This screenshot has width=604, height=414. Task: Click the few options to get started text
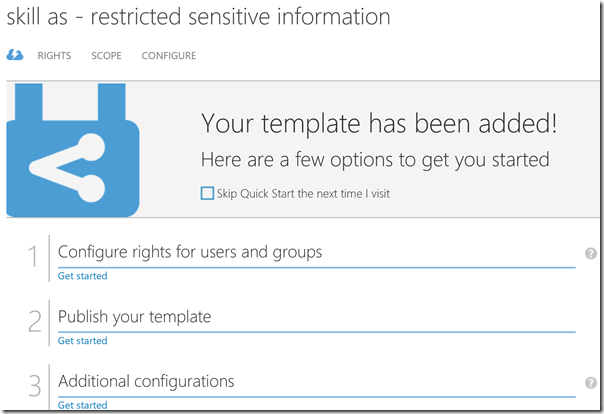[x=375, y=159]
